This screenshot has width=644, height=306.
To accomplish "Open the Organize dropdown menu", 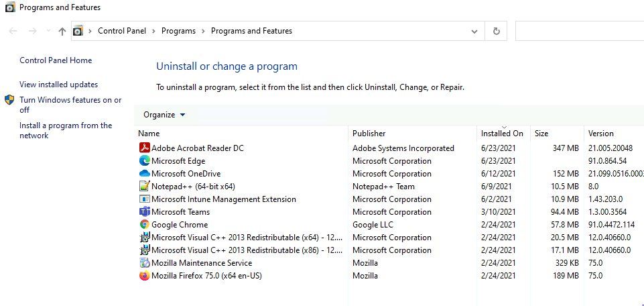I will (164, 115).
